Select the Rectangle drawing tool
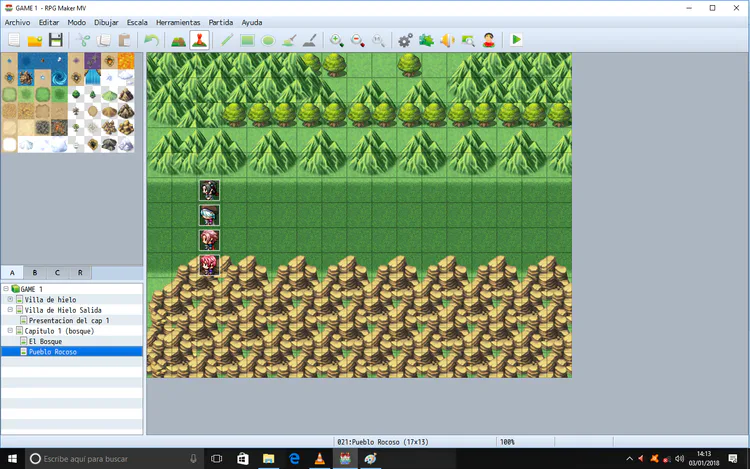The height and width of the screenshot is (469, 750). click(247, 40)
